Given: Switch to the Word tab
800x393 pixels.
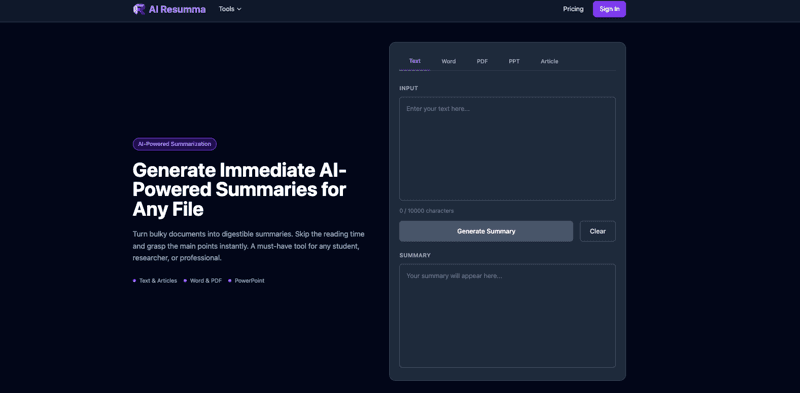Looking at the screenshot, I should [x=448, y=61].
